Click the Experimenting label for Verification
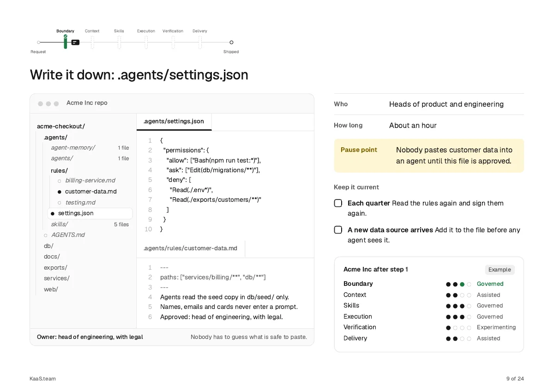This screenshot has width=554, height=392. coord(496,327)
